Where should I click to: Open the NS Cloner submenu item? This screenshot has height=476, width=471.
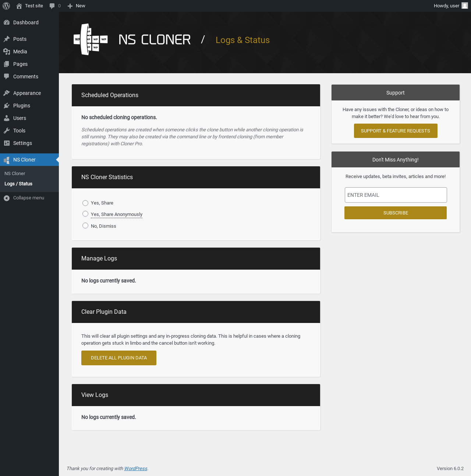coord(15,173)
